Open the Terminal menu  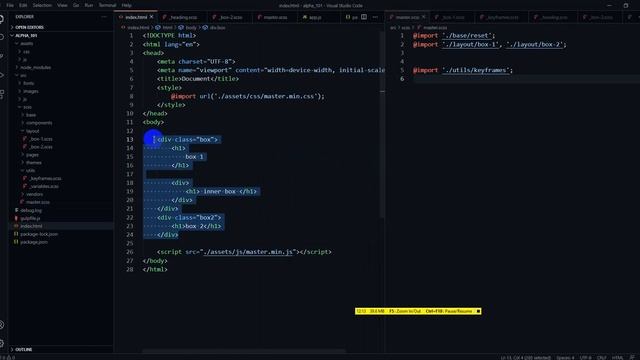107,5
